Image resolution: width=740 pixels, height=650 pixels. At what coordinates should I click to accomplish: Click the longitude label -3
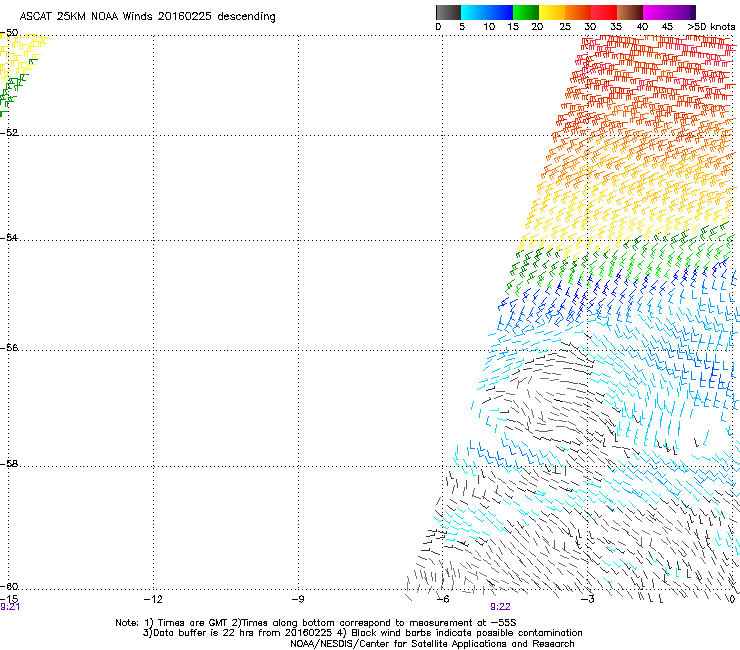(587, 599)
